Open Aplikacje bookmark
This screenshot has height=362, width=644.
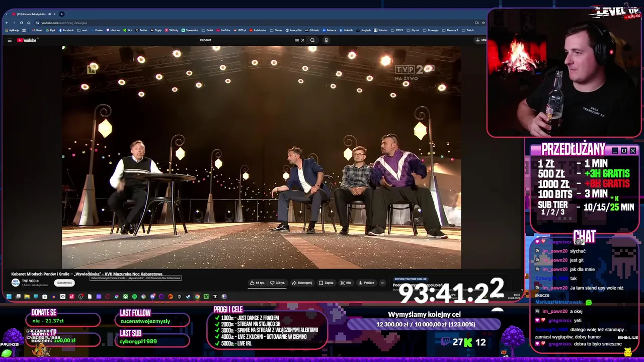[x=12, y=30]
